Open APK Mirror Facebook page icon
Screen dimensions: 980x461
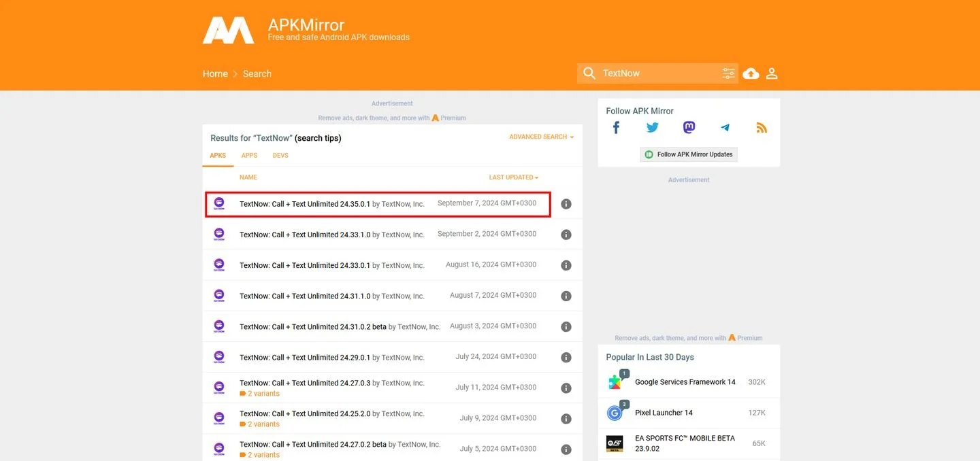(x=616, y=128)
